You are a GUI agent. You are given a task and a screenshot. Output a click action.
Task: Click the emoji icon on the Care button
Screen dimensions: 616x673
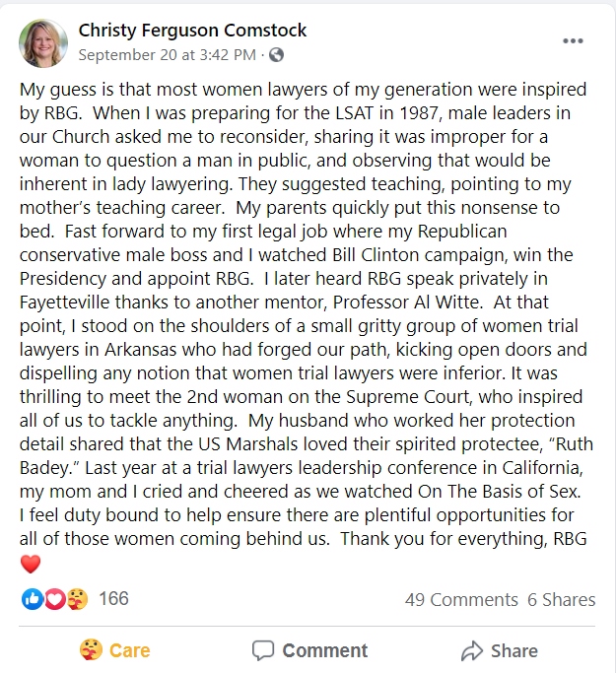(91, 650)
